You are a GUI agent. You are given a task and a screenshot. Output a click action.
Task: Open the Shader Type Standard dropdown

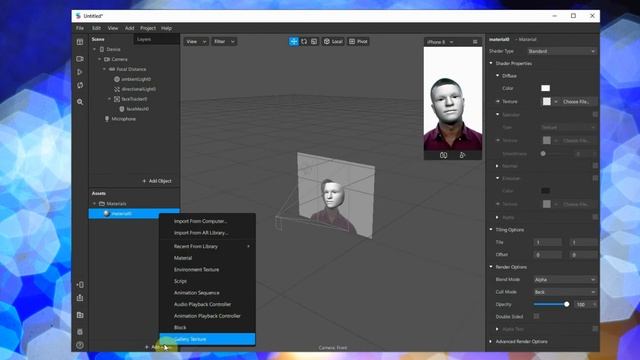pos(562,51)
